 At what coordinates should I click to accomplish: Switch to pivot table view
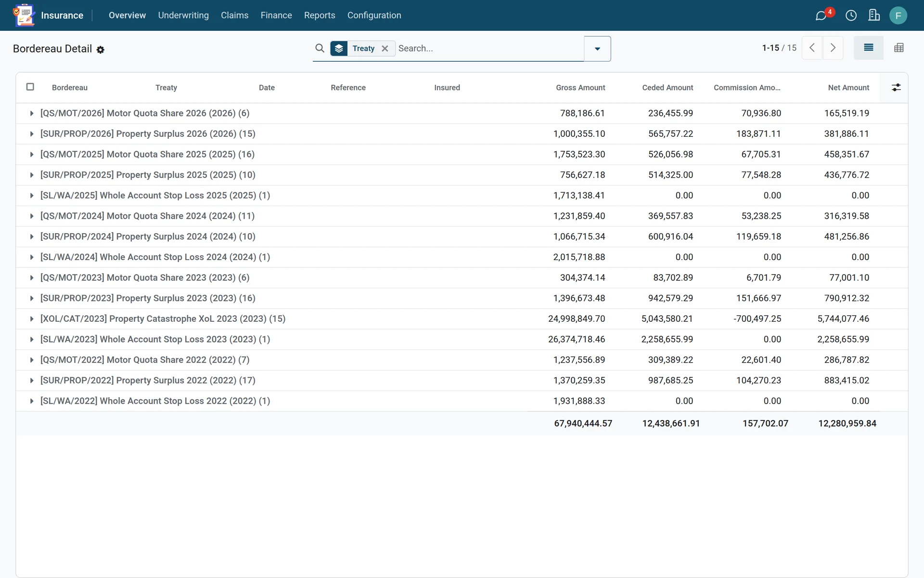tap(898, 48)
